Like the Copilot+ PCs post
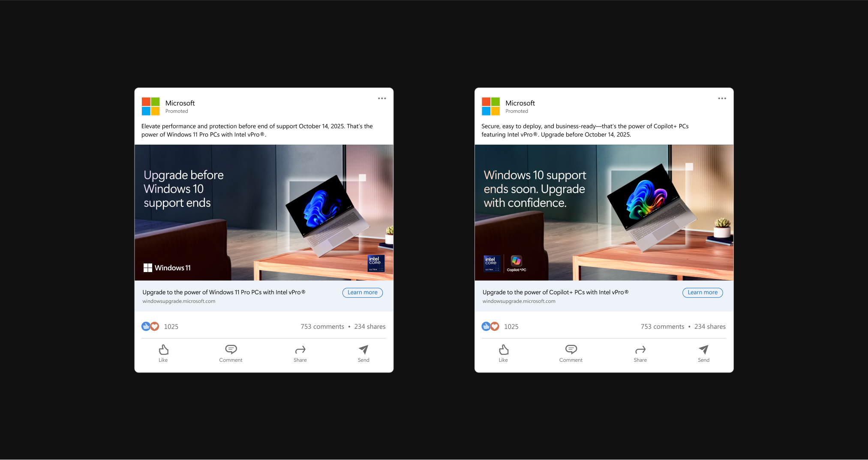The width and height of the screenshot is (868, 460). pos(503,354)
